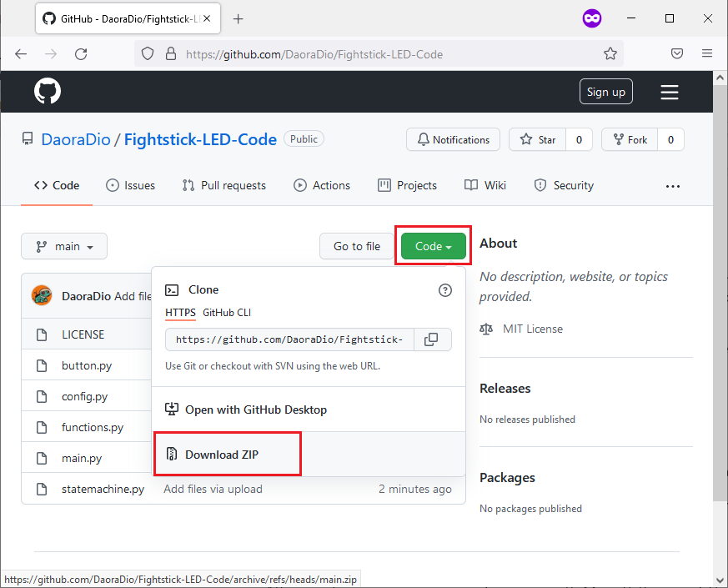Click the DaoraDio avatar image
728x588 pixels.
[42, 295]
